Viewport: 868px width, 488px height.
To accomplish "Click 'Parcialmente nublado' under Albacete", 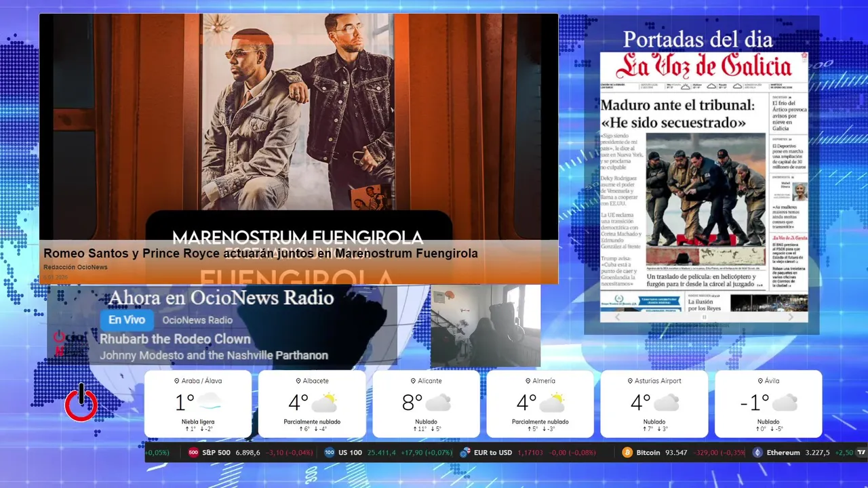I will point(312,422).
